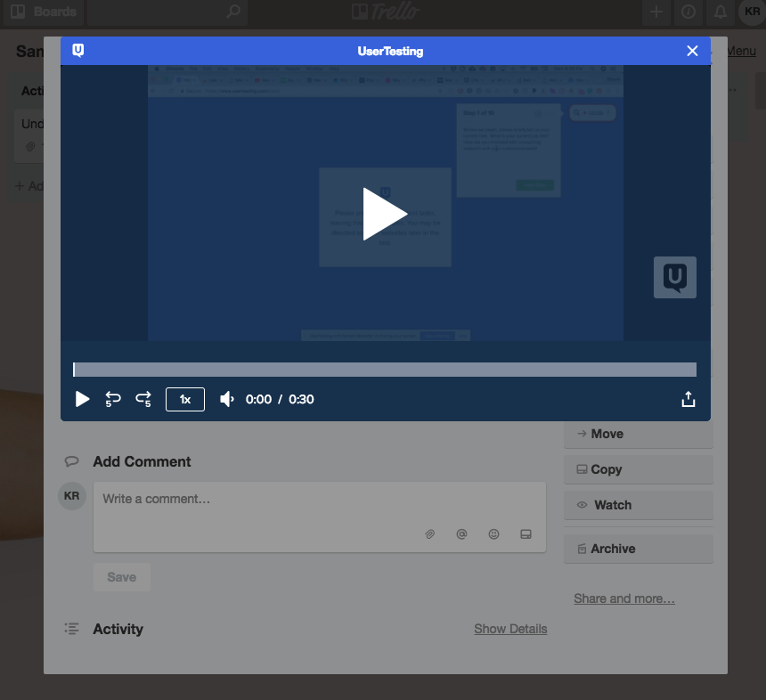This screenshot has width=766, height=700.
Task: Click the current time 0:00 display
Action: point(258,399)
